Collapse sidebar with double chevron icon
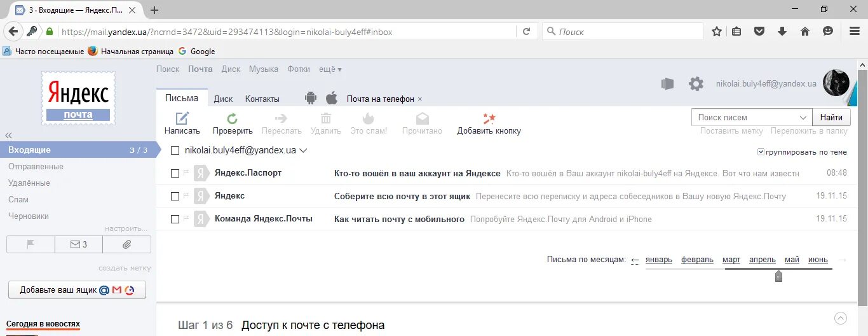The width and height of the screenshot is (868, 336). [9, 136]
